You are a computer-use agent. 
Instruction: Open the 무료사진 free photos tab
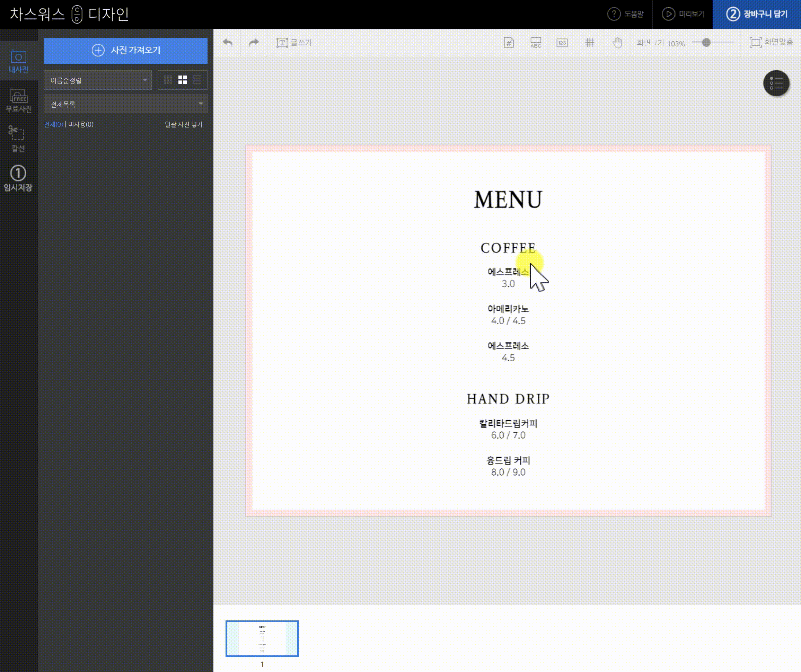coord(18,100)
